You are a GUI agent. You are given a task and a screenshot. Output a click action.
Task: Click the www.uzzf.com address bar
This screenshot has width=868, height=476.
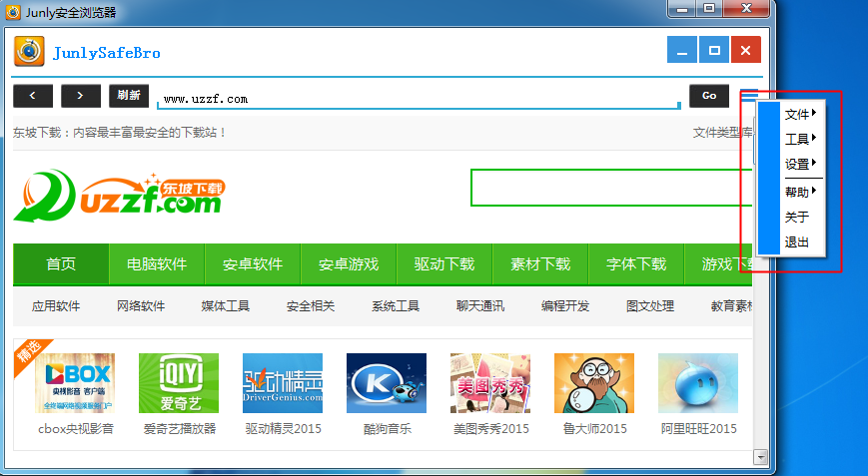coord(419,99)
